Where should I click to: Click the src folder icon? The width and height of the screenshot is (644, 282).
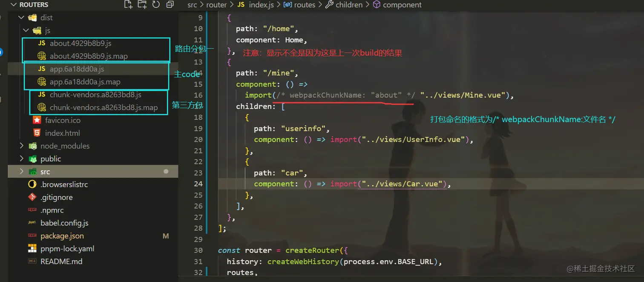[x=32, y=172]
